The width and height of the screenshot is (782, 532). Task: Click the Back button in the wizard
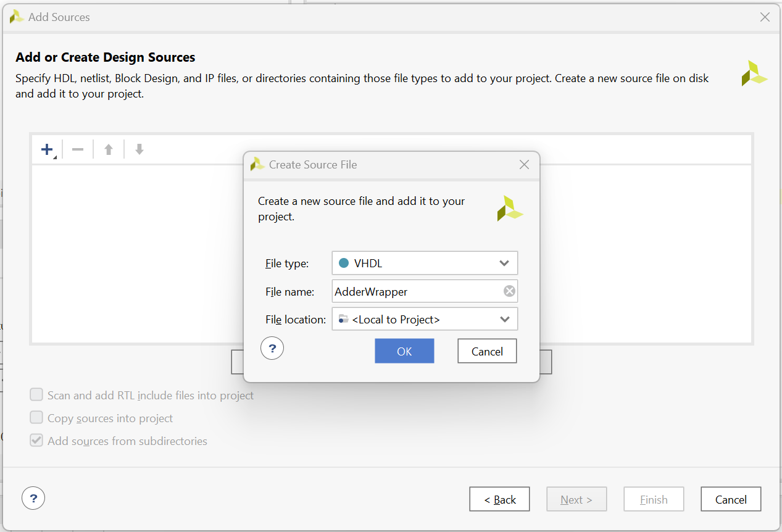pos(499,499)
